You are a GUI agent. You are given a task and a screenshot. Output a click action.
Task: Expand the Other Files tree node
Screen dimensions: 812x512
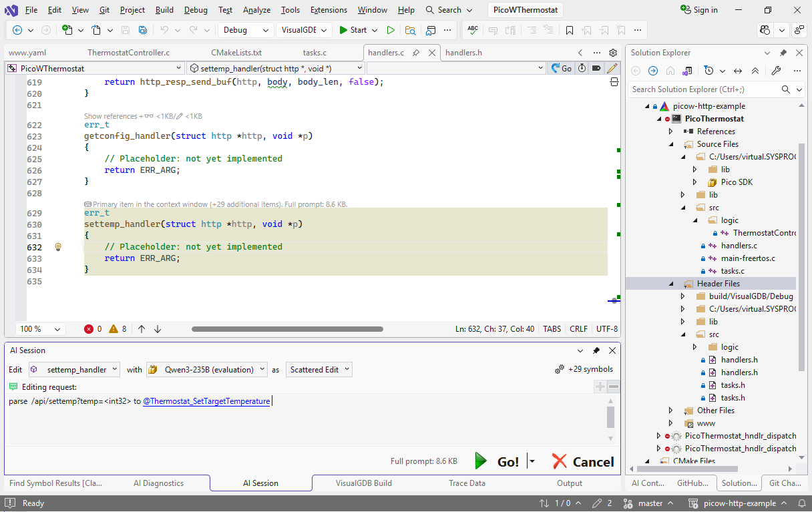click(x=671, y=411)
